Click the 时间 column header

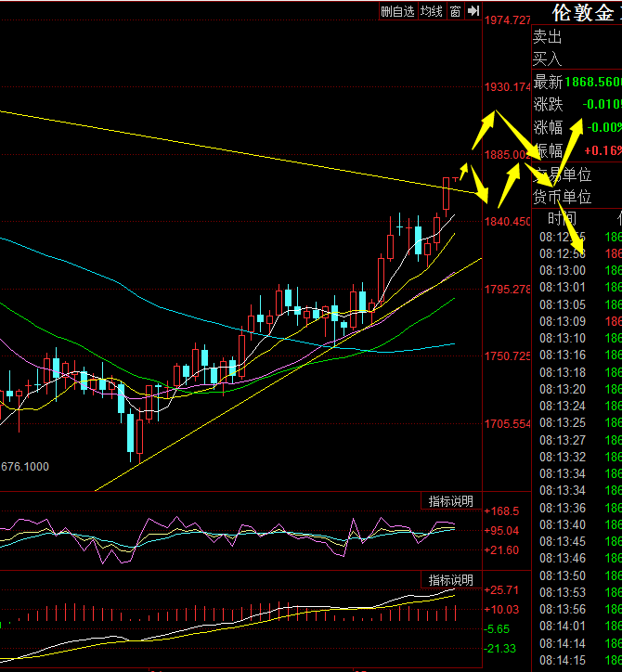tap(562, 219)
